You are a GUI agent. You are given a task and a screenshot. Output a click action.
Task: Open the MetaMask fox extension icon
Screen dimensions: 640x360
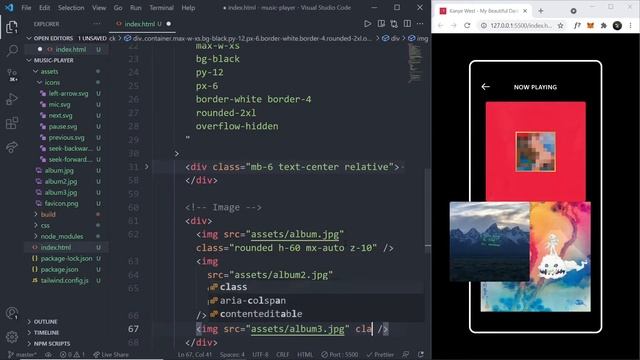coord(590,25)
